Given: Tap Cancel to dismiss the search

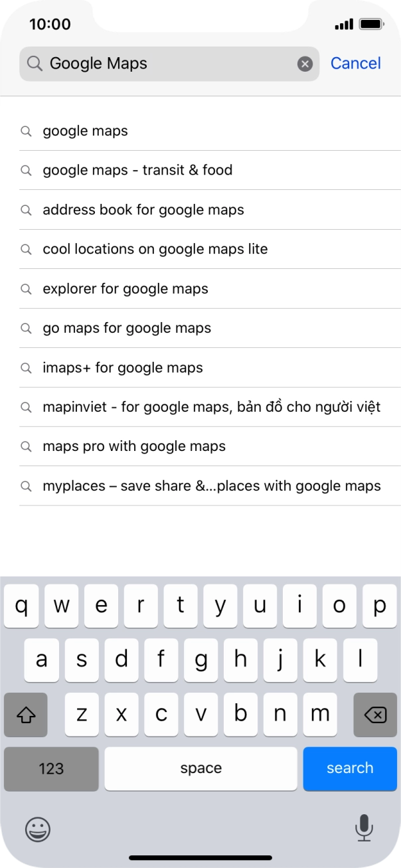Looking at the screenshot, I should tap(356, 63).
